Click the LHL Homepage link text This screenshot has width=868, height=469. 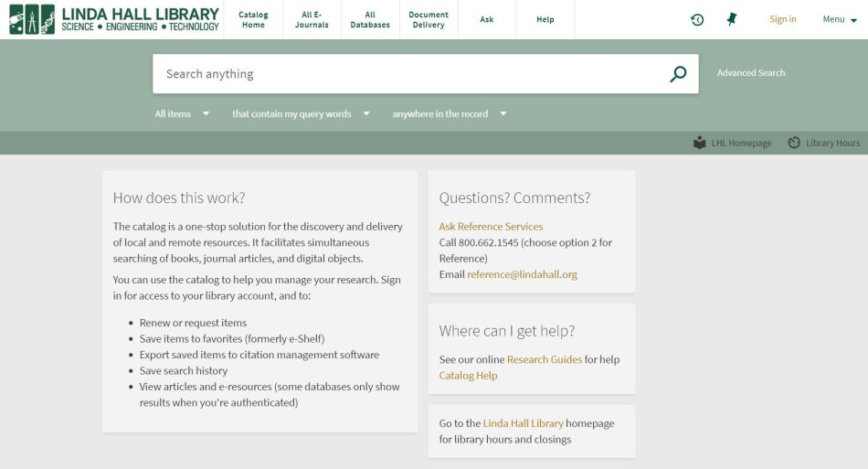pos(741,143)
